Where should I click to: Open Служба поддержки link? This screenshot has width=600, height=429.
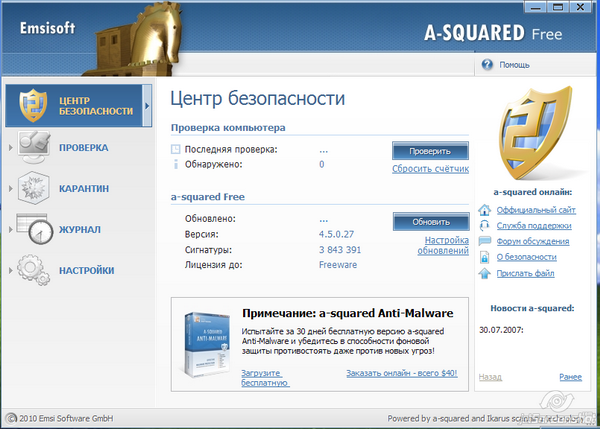[534, 225]
